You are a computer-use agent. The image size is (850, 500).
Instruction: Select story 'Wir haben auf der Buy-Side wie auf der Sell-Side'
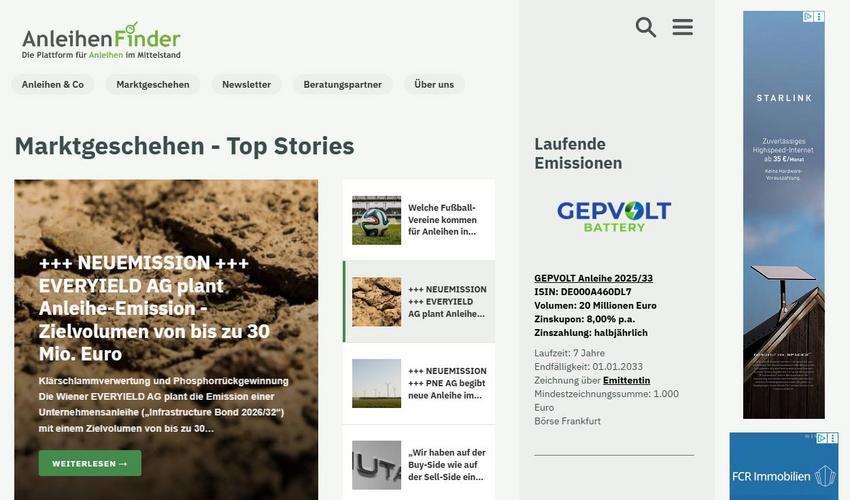click(x=447, y=465)
